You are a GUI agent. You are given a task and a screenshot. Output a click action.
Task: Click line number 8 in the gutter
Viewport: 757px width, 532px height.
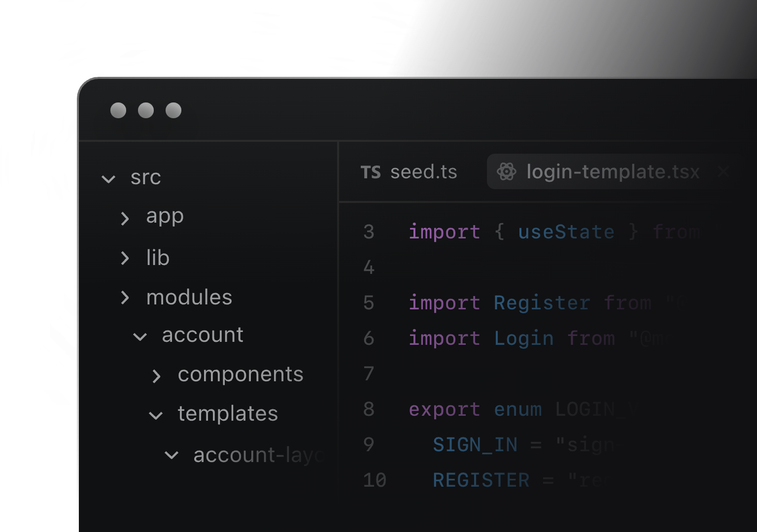(369, 409)
